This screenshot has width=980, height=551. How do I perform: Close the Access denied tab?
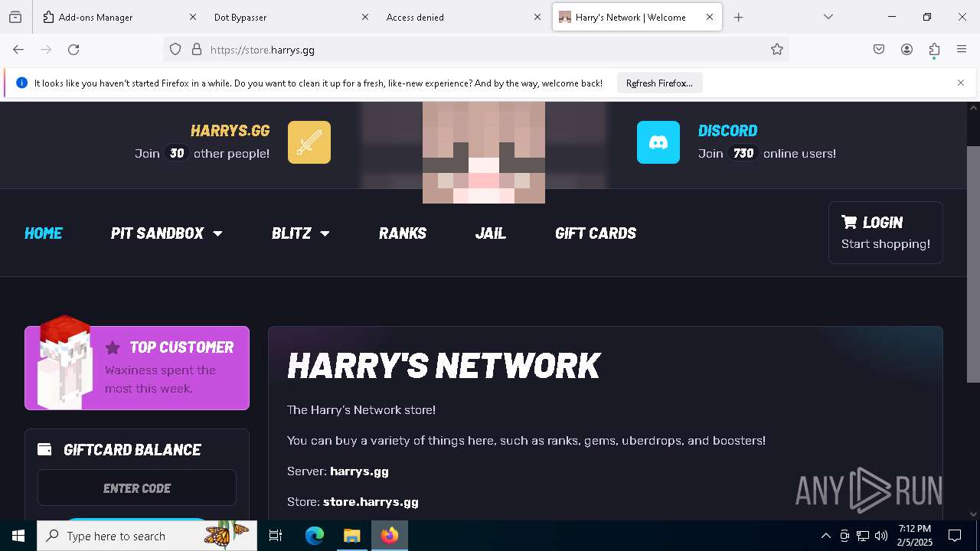[x=537, y=17]
